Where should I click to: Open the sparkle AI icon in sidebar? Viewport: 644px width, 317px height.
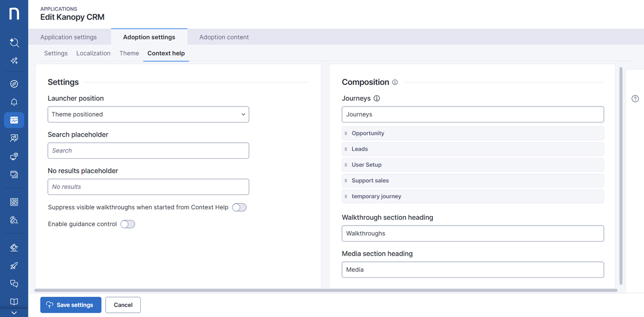14,61
